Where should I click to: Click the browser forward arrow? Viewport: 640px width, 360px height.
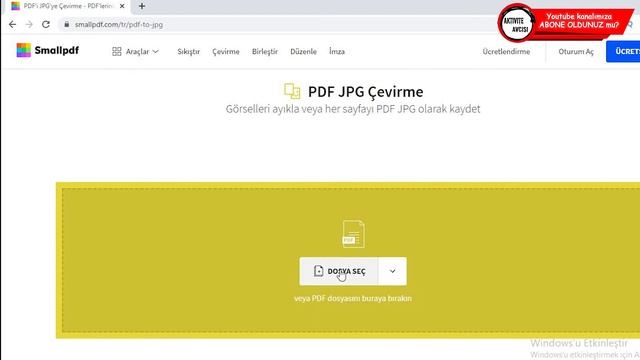[29, 24]
